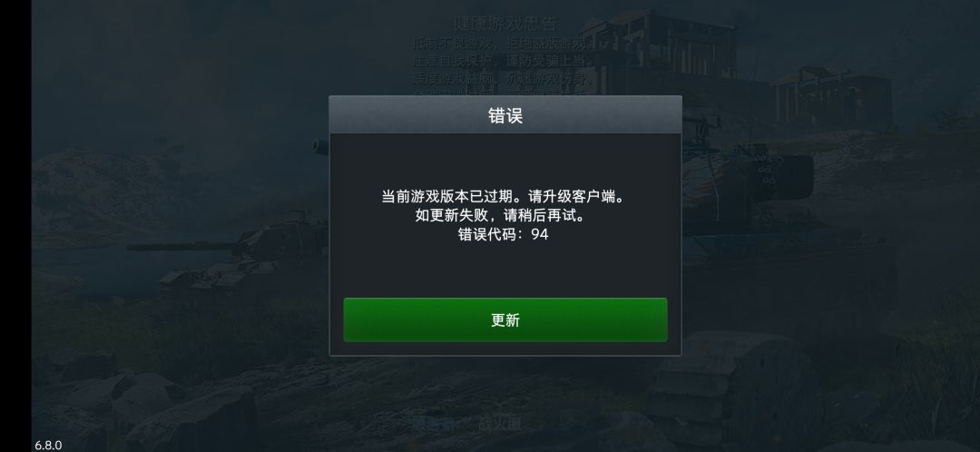Click the 适度游戏益脑 advisory text line

pyautogui.click(x=503, y=79)
